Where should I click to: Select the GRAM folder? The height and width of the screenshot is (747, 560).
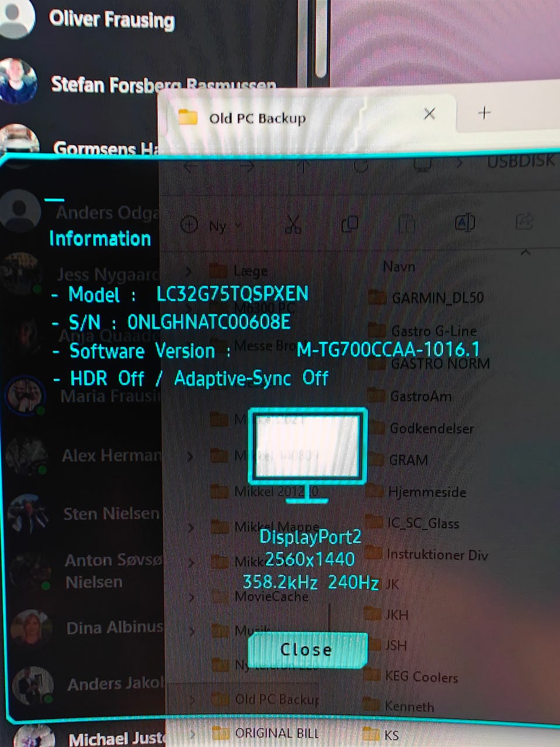pos(408,460)
